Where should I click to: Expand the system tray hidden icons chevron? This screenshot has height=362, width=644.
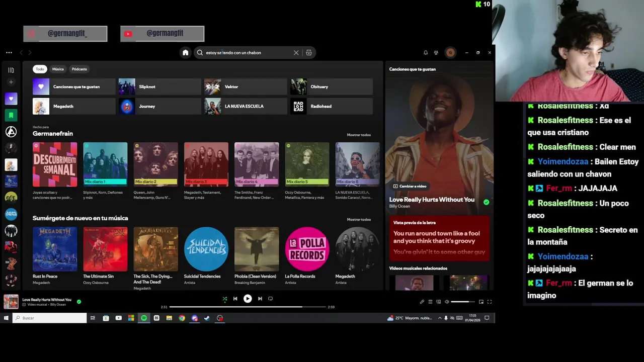click(x=440, y=318)
